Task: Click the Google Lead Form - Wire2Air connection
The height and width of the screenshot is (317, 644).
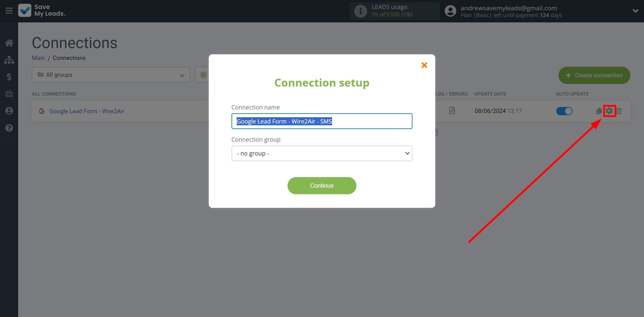Action: [x=87, y=111]
